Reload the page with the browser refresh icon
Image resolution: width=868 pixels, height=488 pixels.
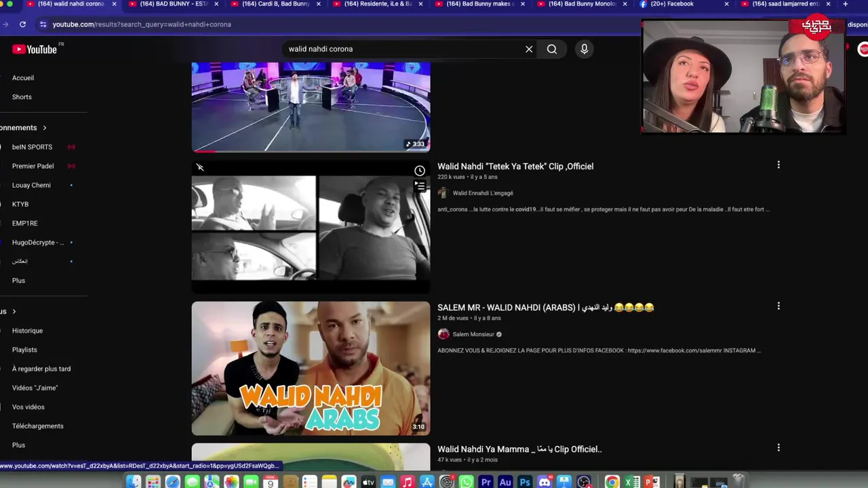coord(22,24)
